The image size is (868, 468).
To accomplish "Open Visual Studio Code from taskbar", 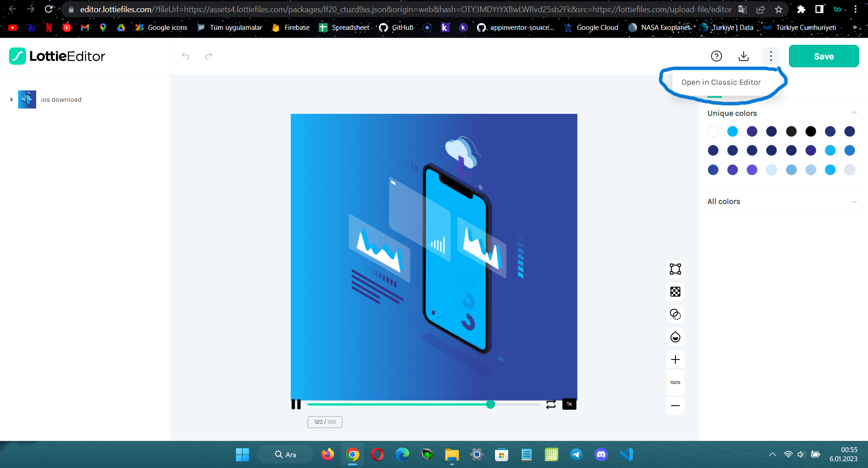I will [x=626, y=454].
